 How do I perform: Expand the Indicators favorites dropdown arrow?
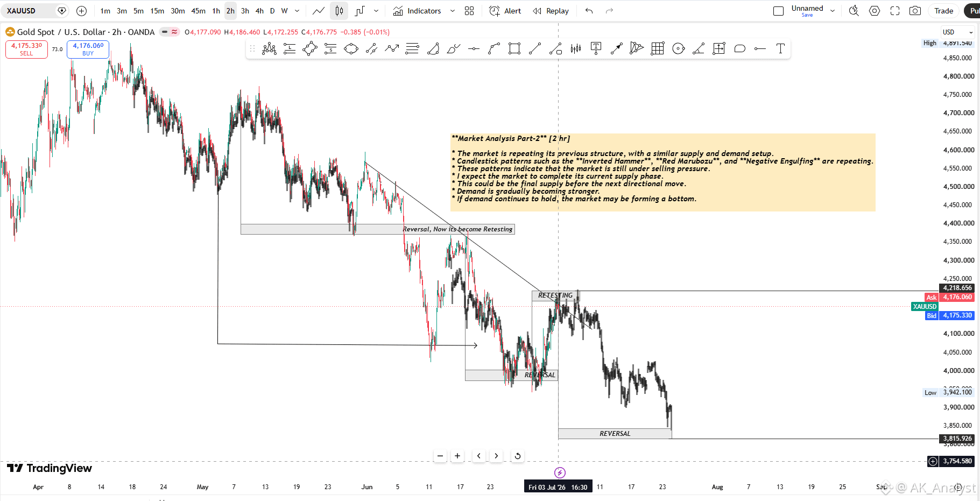point(452,11)
